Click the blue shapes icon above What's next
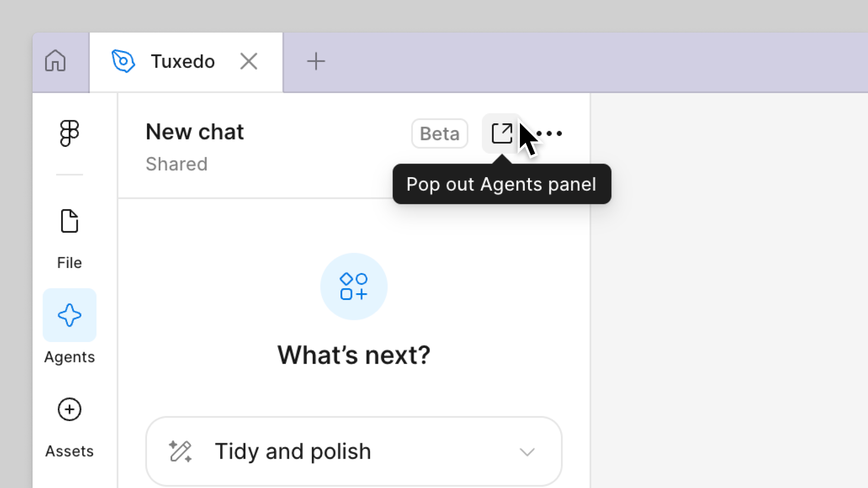 tap(354, 286)
